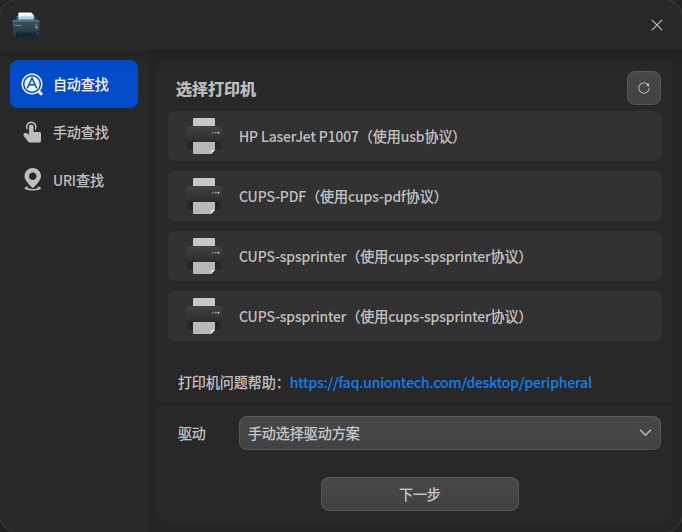
Task: Click the CUPS-PDF printer icon
Action: [x=204, y=196]
